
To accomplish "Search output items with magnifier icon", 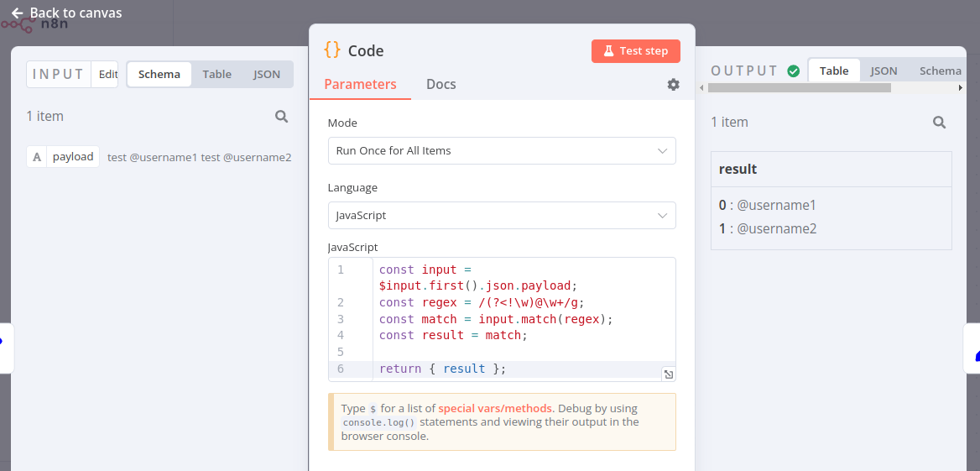I will (939, 123).
